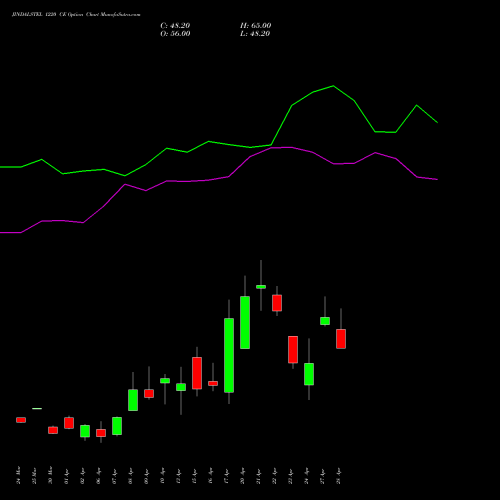Click the JINDALSTEL CE Option chart title
The height and width of the screenshot is (500, 500).
[x=76, y=15]
